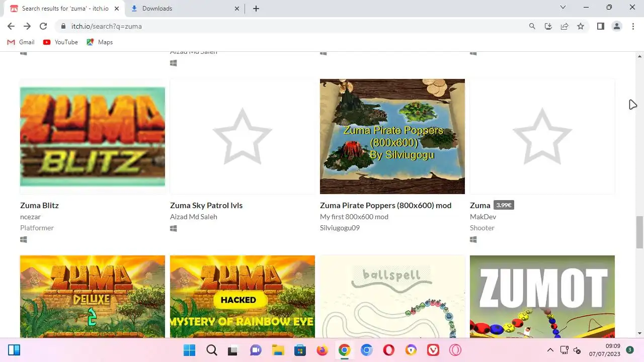
Task: Visit author ncezar's page
Action: [x=30, y=217]
